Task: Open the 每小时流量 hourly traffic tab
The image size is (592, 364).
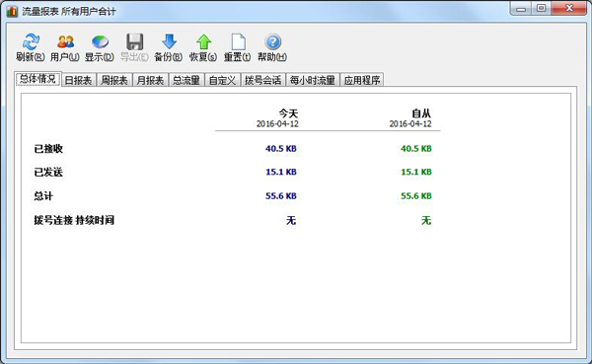Action: [312, 80]
